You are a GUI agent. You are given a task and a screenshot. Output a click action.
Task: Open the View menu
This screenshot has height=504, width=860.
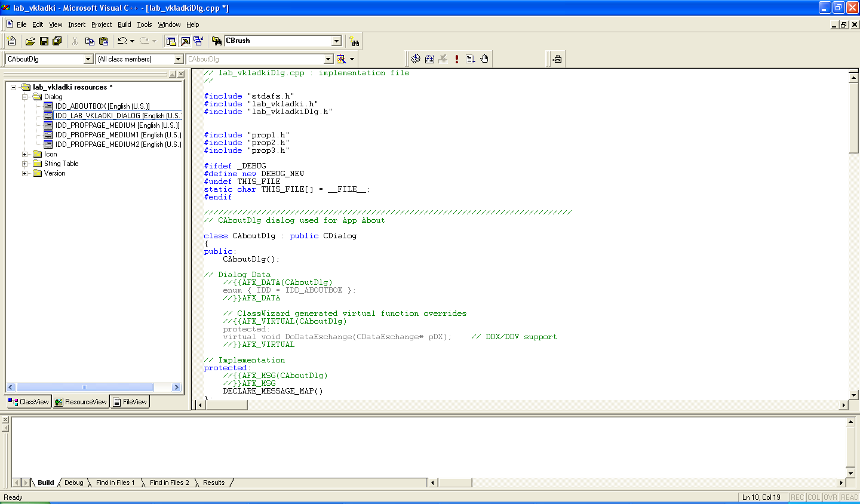(56, 24)
